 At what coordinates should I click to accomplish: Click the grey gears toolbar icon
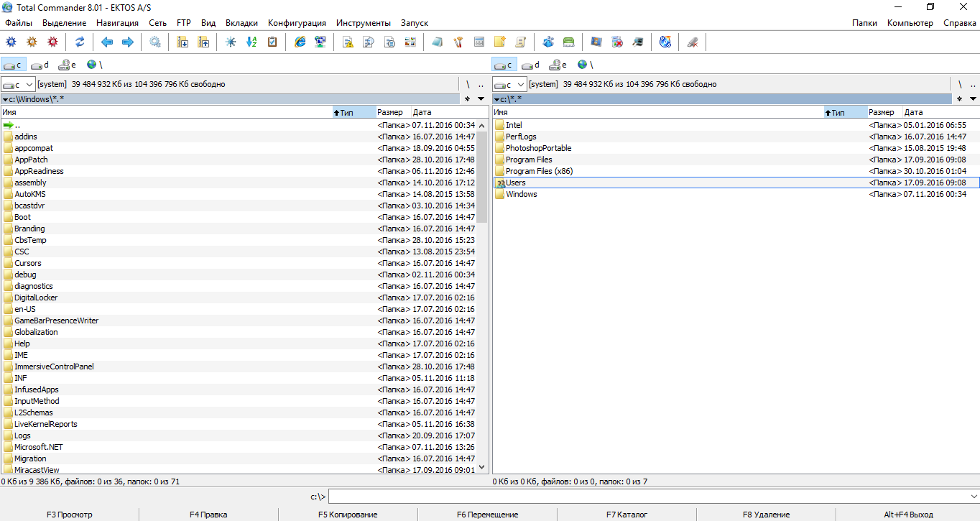point(155,42)
